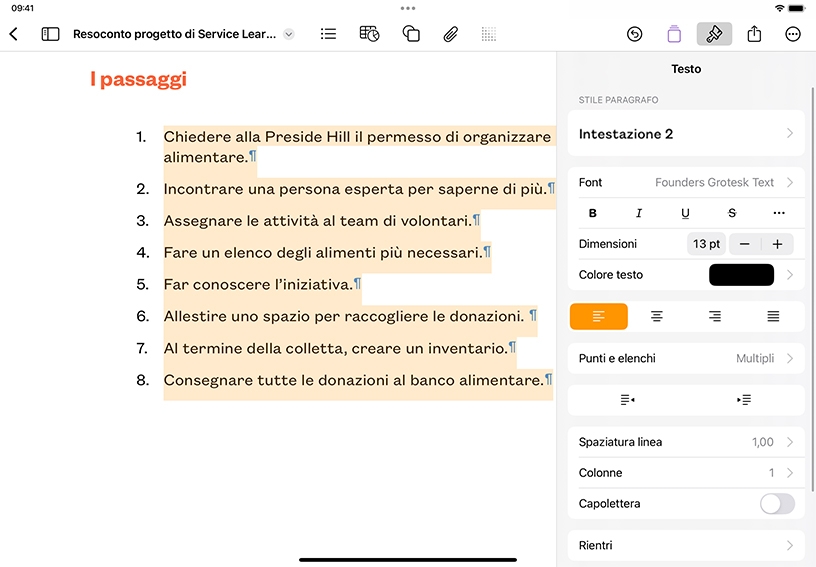
Task: Insert a shape using the shapes icon
Action: click(411, 34)
